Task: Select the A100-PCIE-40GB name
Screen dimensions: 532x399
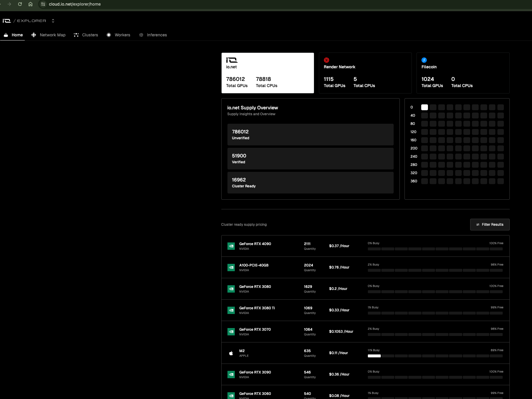Action: [x=254, y=265]
